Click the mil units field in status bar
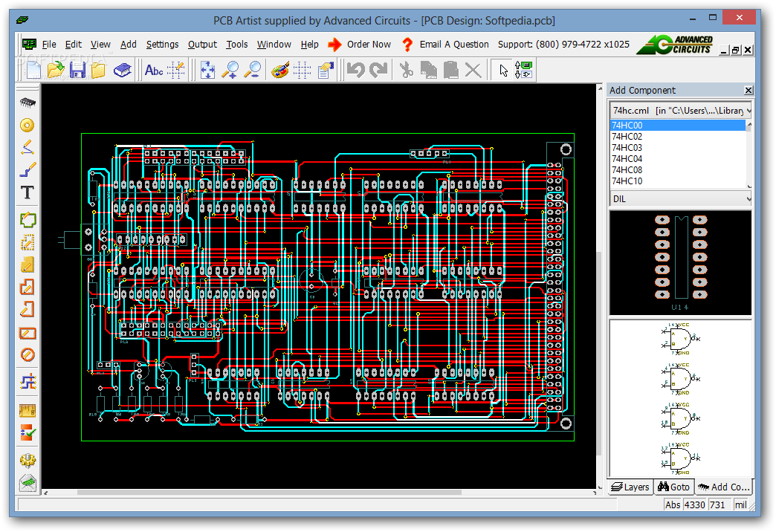776x532 pixels. pyautogui.click(x=740, y=505)
